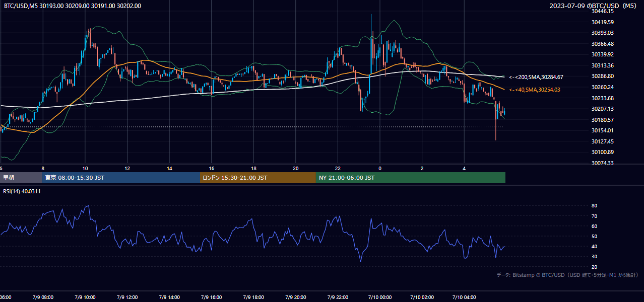Click price axis label 30127.45

[x=602, y=141]
